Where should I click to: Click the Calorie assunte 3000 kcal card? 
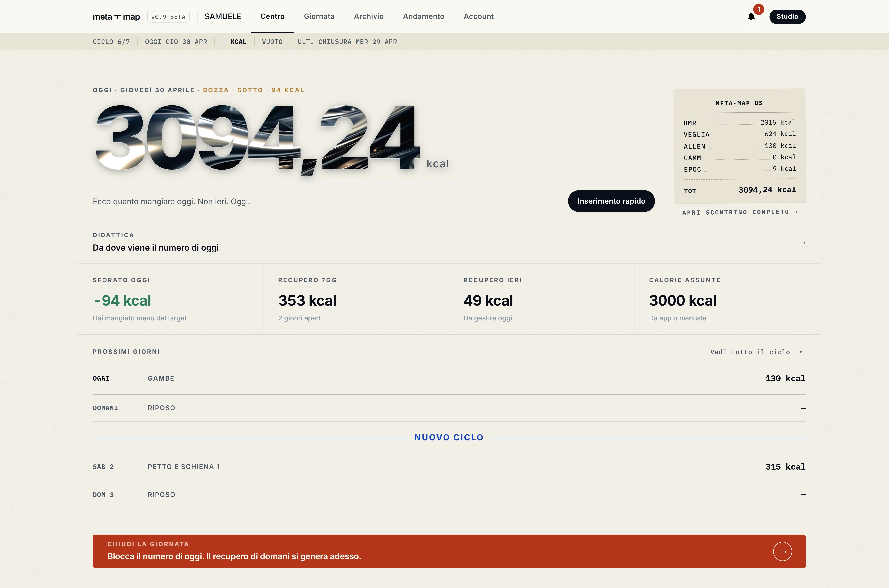coord(727,299)
